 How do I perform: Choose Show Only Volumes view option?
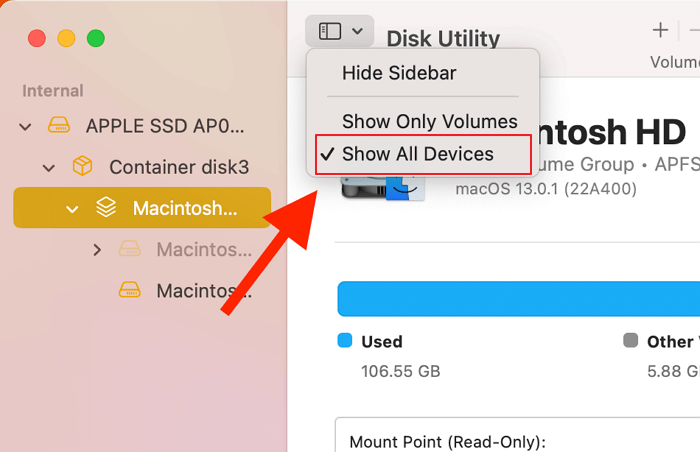coord(430,122)
